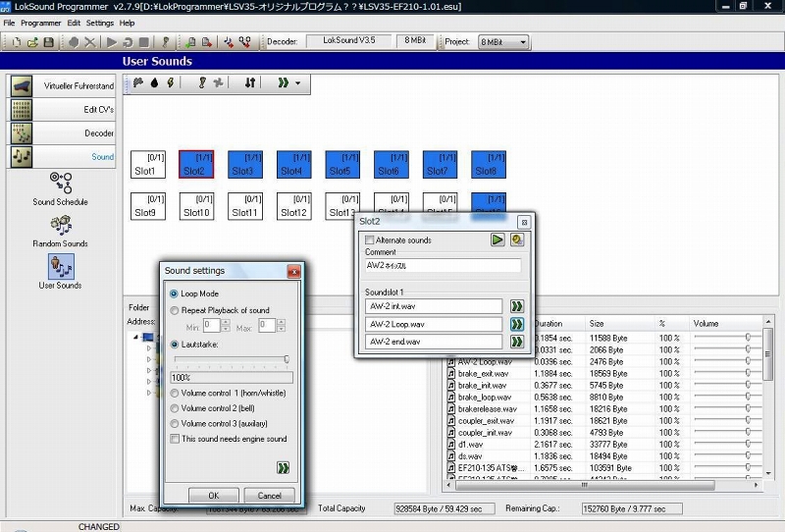This screenshot has height=532, width=785.
Task: Select Repeat Playback of sound option
Action: click(175, 310)
